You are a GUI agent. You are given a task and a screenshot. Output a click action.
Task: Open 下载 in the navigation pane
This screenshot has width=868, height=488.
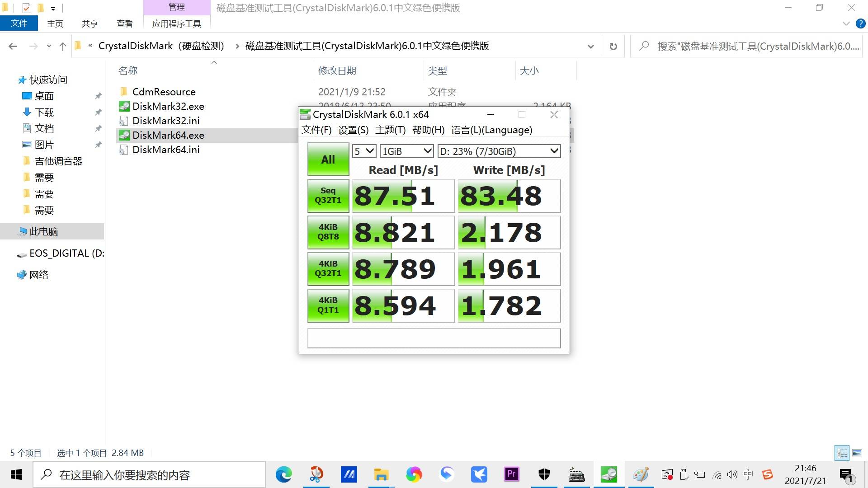44,112
